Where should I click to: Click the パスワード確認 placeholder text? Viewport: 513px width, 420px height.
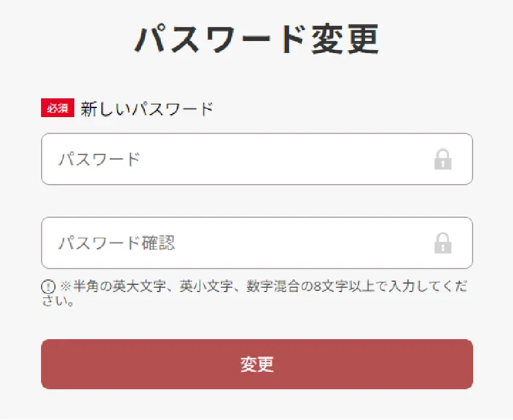coord(117,243)
